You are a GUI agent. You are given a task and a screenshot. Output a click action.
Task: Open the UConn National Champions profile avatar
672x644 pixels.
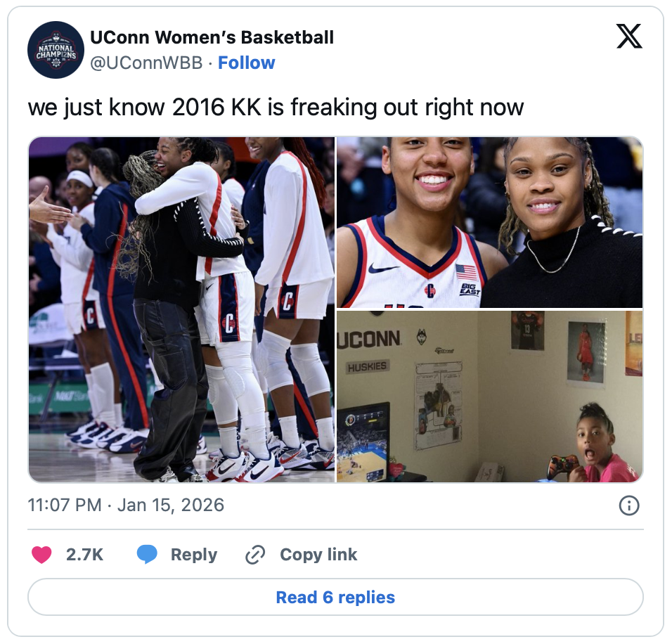point(56,50)
